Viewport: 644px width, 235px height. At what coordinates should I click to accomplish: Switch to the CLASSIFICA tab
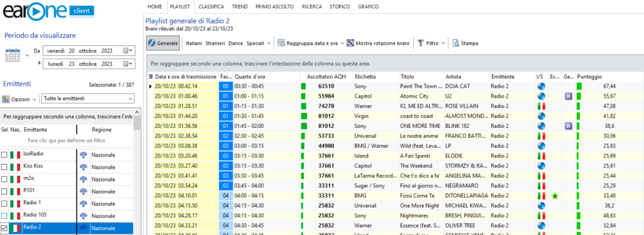click(x=211, y=6)
